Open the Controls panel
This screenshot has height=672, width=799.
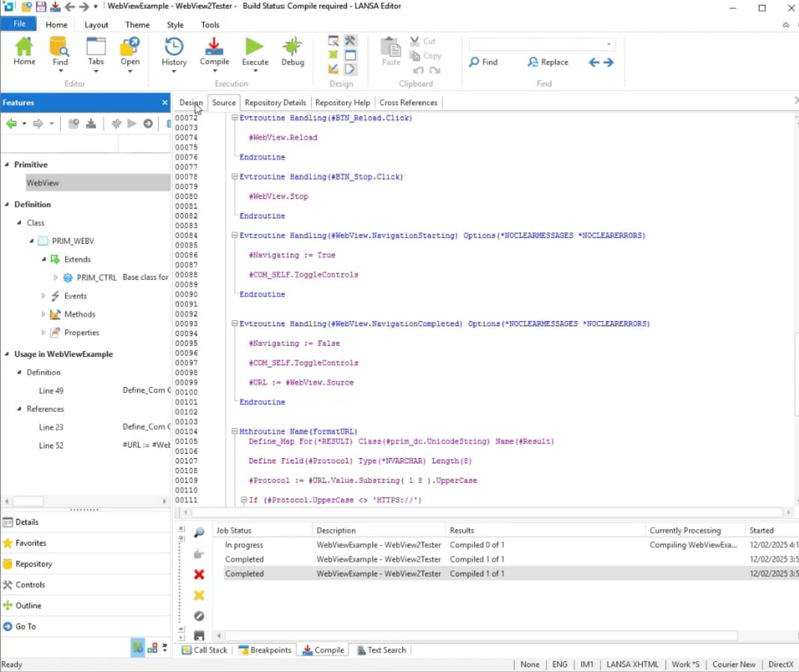pyautogui.click(x=85, y=585)
